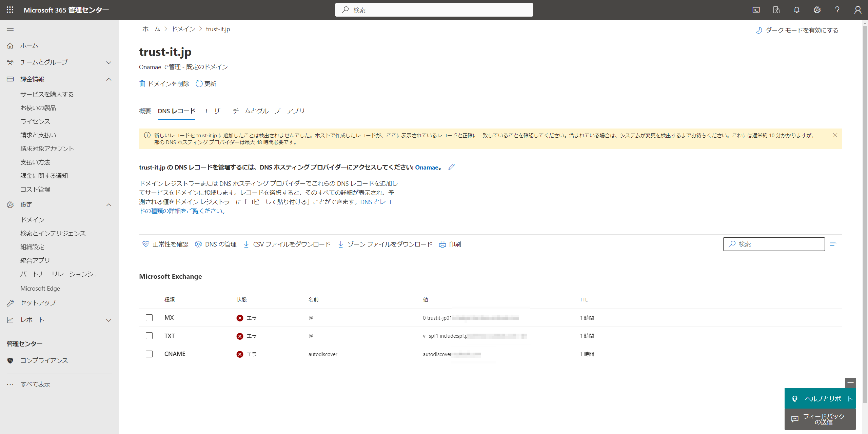The height and width of the screenshot is (434, 868).
Task: Open the filter list icon beside search
Action: coord(833,244)
